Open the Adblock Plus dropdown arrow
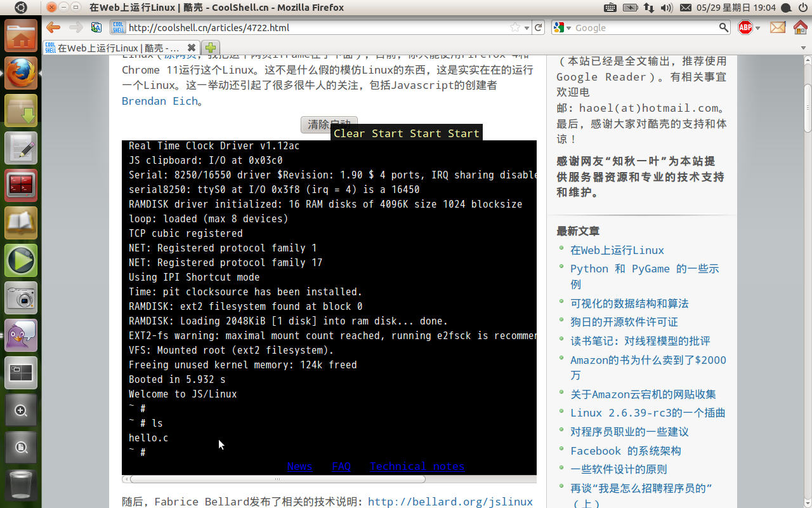The image size is (812, 508). pos(759,27)
